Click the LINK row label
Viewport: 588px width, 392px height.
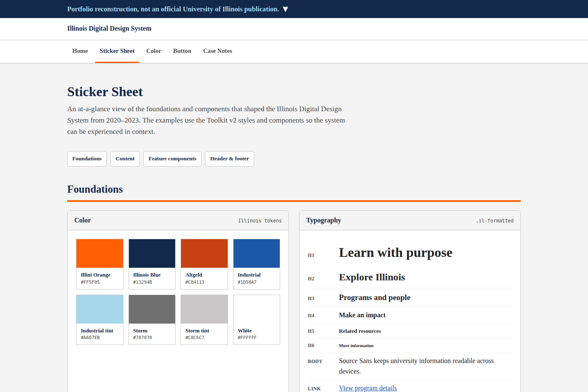pyautogui.click(x=314, y=389)
